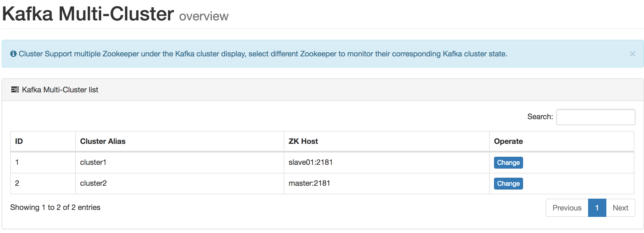
Task: Click the Operate column header
Action: (562, 141)
